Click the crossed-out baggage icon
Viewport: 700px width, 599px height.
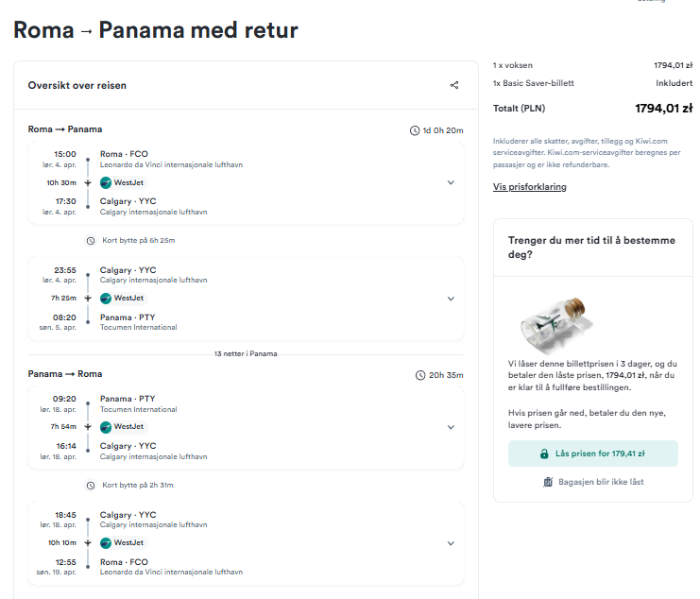(x=548, y=482)
